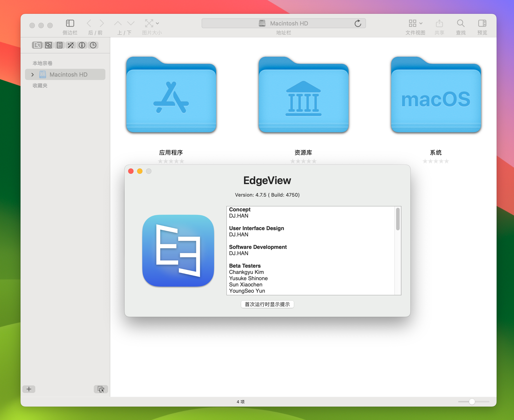Select Macintosh HD in sidebar
This screenshot has height=420, width=514.
tap(65, 75)
